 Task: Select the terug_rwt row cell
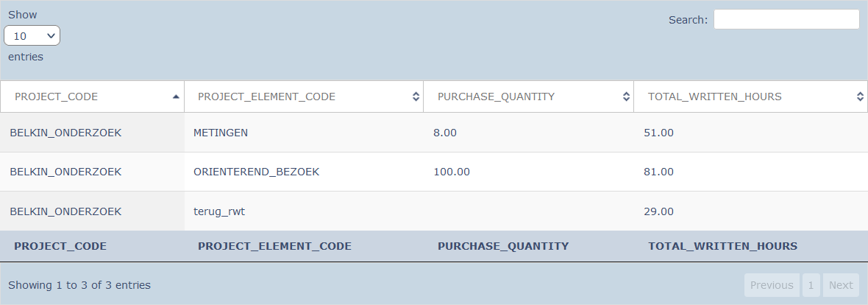219,211
